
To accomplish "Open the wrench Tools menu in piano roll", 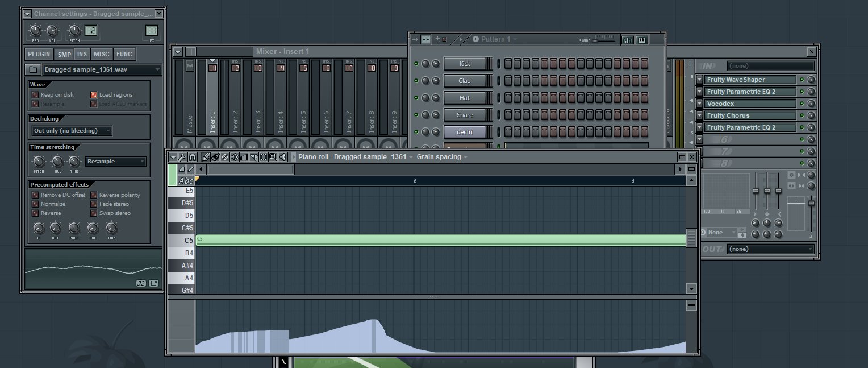I will [183, 157].
